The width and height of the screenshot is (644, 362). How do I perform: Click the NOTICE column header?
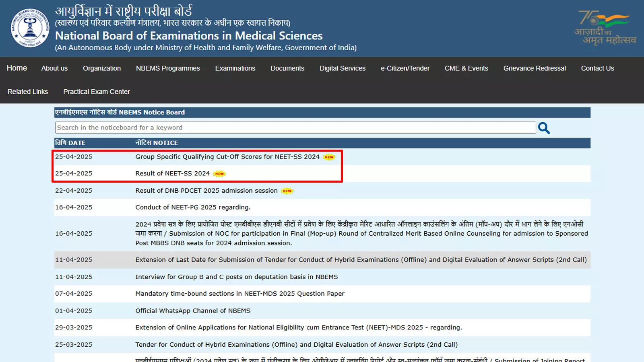[157, 143]
